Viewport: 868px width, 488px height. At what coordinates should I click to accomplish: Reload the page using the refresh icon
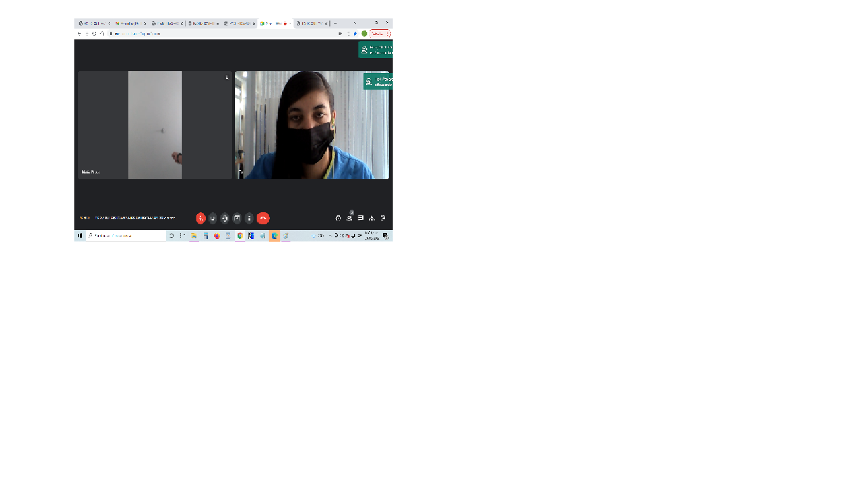point(94,34)
